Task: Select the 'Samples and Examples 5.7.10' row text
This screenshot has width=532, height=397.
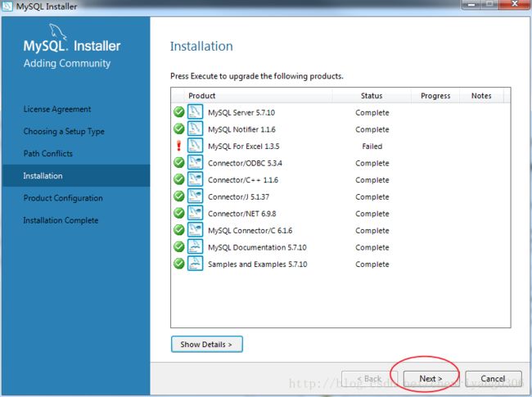Action: (258, 264)
